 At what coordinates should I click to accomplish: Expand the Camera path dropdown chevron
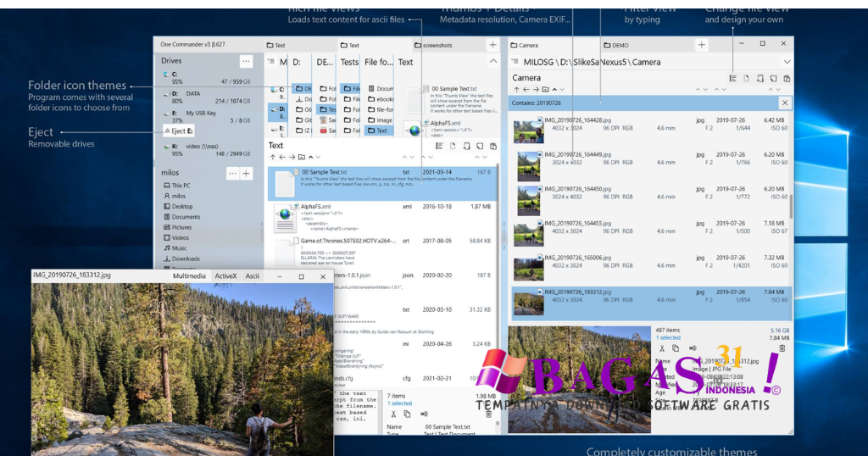click(787, 62)
